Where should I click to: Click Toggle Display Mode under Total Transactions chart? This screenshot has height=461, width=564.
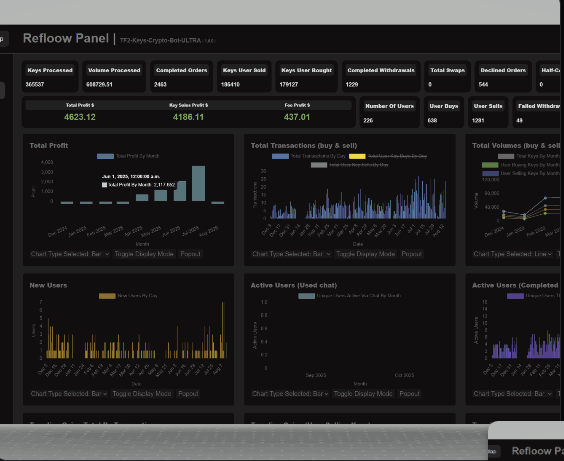point(365,254)
